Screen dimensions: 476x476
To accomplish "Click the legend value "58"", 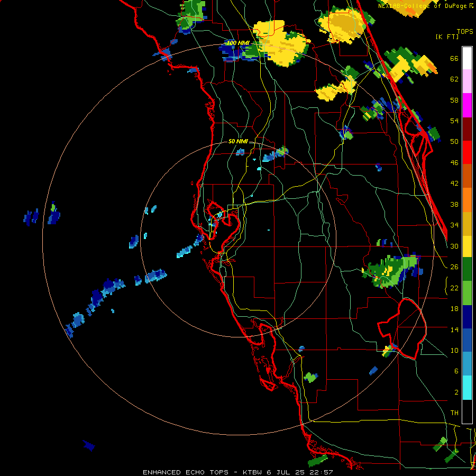I will [454, 100].
